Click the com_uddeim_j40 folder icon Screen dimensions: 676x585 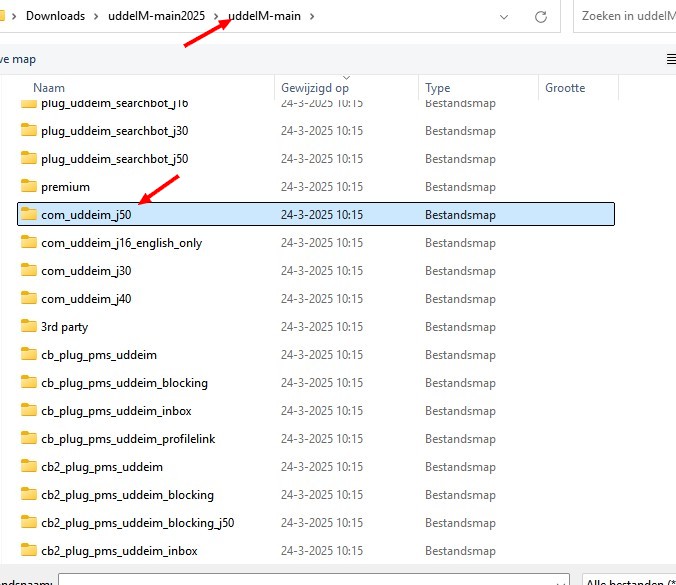pyautogui.click(x=29, y=299)
